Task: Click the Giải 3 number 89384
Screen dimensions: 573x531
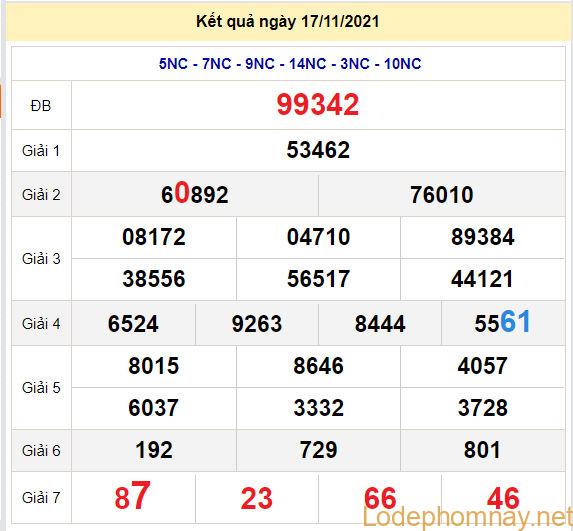Action: pos(483,236)
